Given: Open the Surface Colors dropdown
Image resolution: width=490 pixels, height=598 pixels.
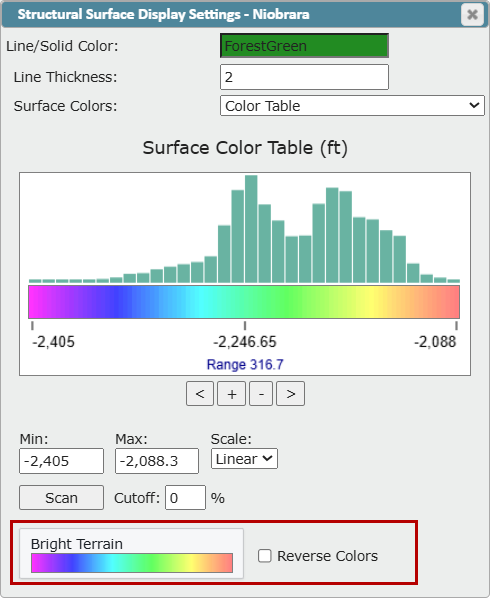Looking at the screenshot, I should pyautogui.click(x=352, y=106).
